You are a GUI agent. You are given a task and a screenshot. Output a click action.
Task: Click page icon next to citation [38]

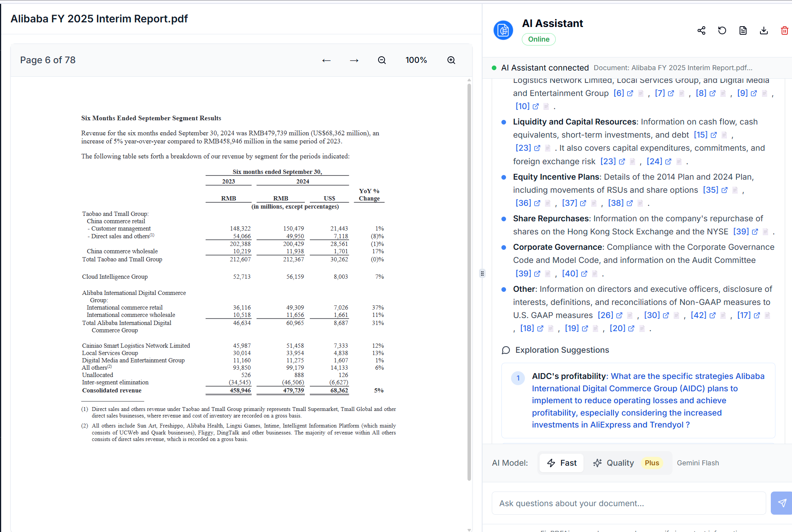coord(640,203)
